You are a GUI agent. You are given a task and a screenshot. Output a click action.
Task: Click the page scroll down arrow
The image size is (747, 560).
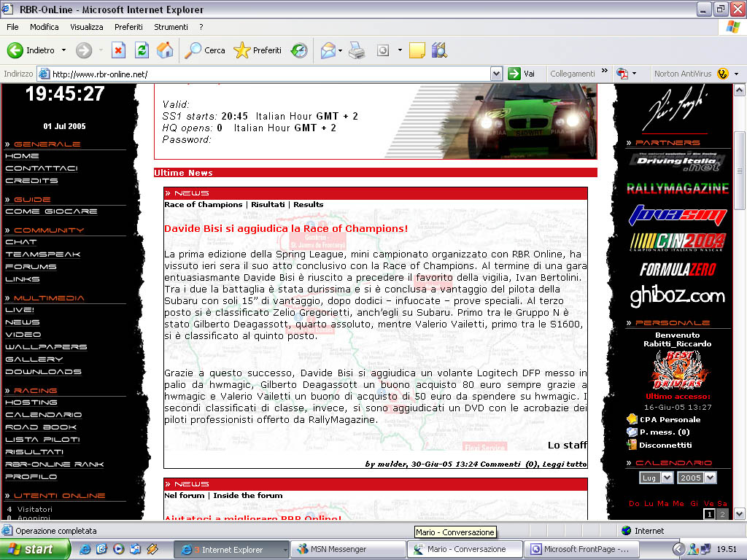(x=740, y=514)
